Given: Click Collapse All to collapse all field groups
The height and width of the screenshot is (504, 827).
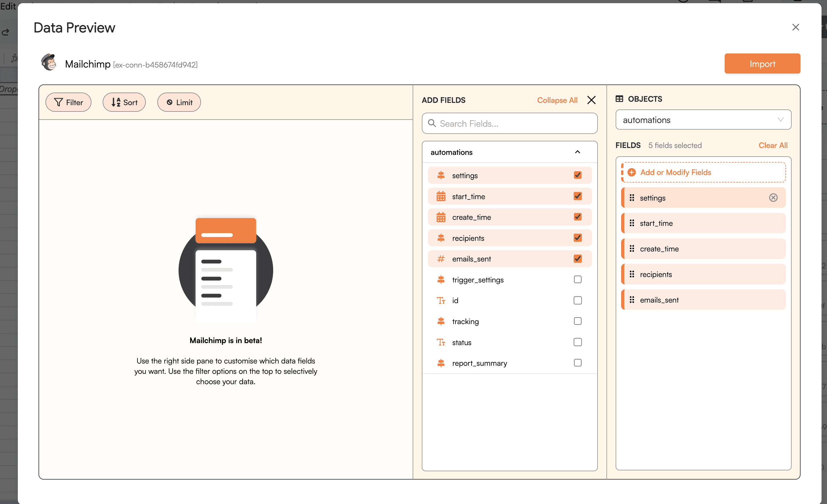Looking at the screenshot, I should click(x=558, y=99).
